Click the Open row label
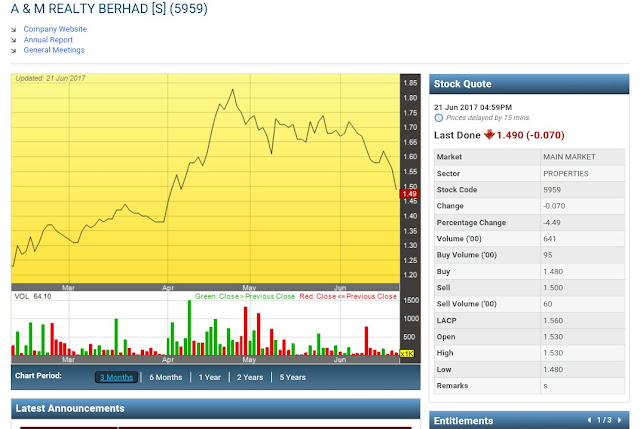This screenshot has height=429, width=640. (446, 337)
